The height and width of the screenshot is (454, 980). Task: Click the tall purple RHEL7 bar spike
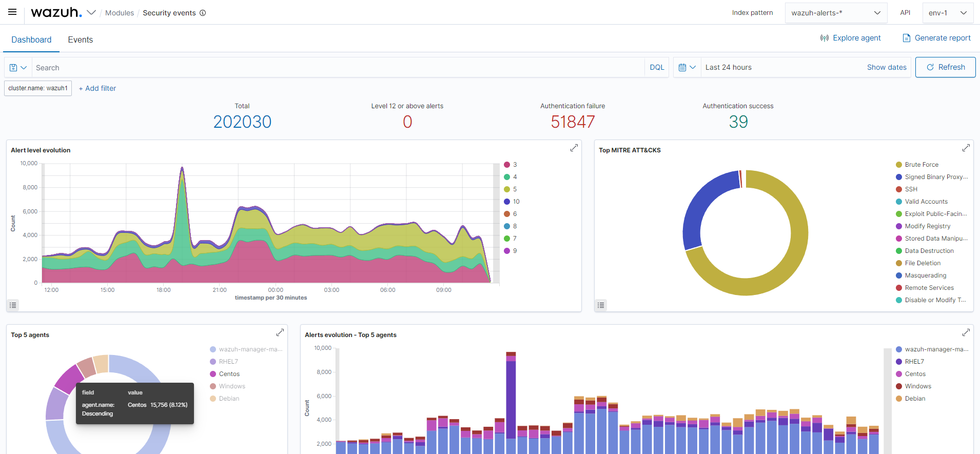(x=511, y=400)
